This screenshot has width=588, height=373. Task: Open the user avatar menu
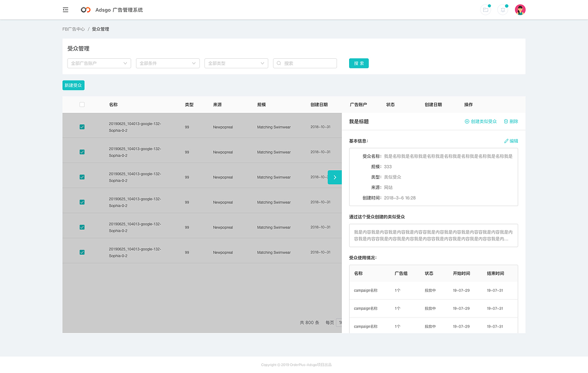coord(520,10)
